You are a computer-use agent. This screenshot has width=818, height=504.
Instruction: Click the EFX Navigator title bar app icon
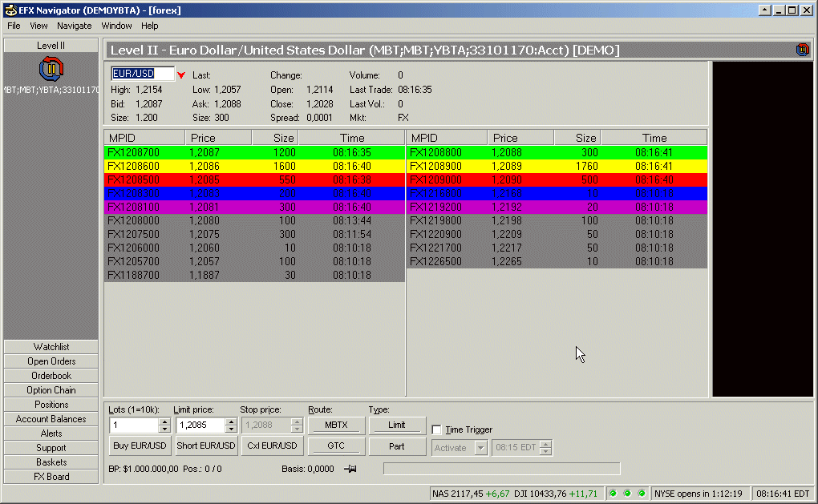[x=10, y=10]
